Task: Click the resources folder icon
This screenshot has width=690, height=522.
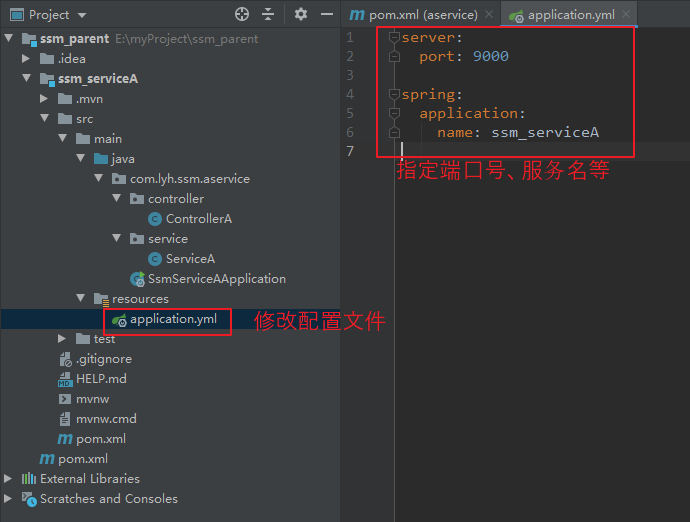Action: [x=101, y=299]
